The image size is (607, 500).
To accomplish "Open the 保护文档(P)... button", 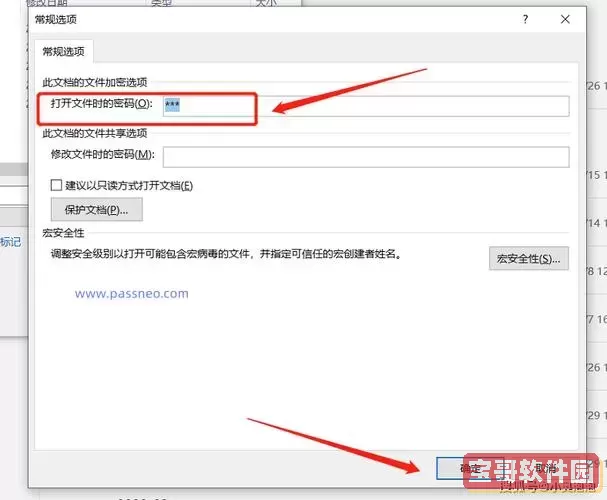I will [x=96, y=209].
